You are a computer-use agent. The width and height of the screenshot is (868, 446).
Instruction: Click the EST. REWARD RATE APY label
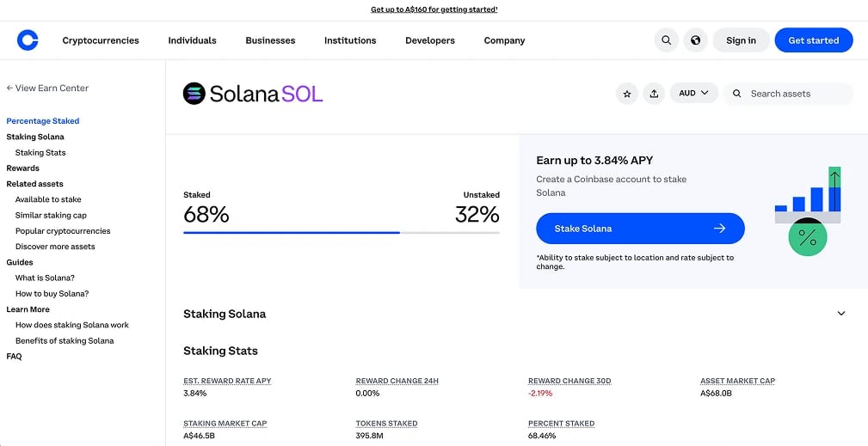click(x=227, y=381)
